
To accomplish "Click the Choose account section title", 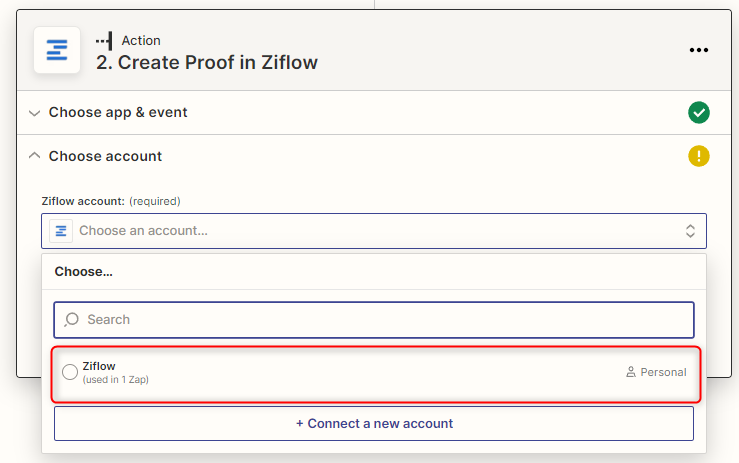I will click(105, 156).
